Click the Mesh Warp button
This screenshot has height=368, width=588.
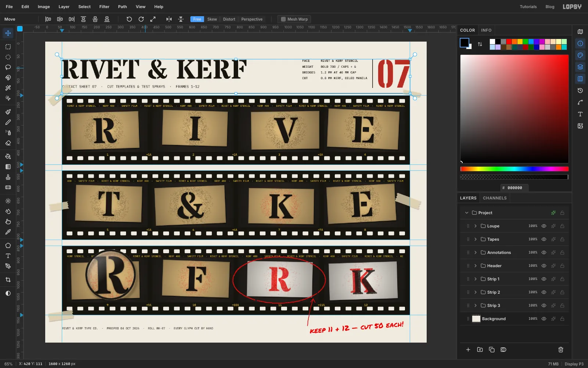tap(294, 19)
